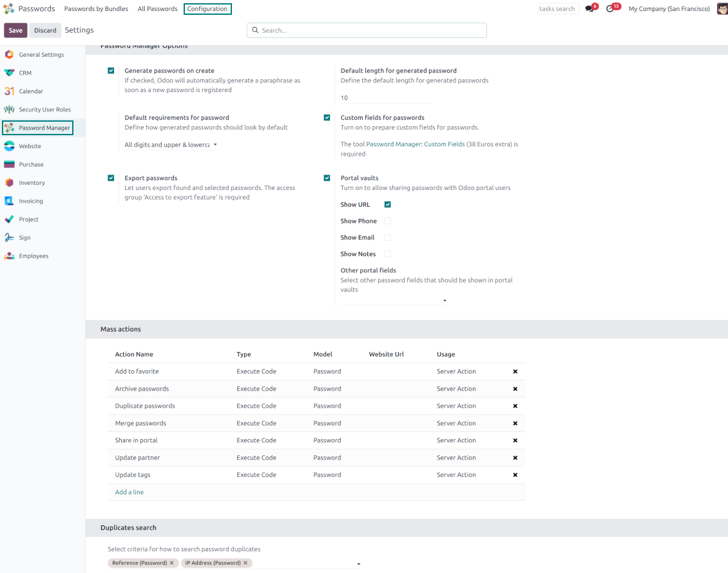
Task: Expand default password requirements dropdown
Action: pyautogui.click(x=171, y=145)
